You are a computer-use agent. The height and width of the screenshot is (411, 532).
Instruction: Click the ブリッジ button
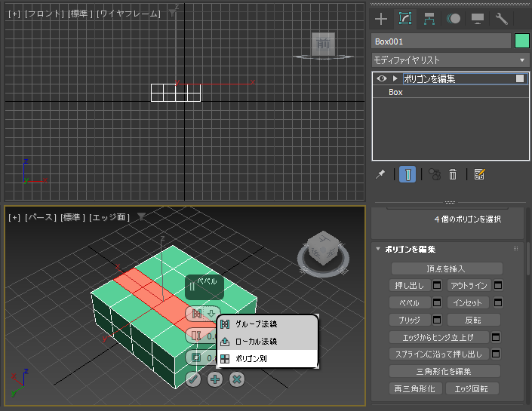[x=410, y=320]
